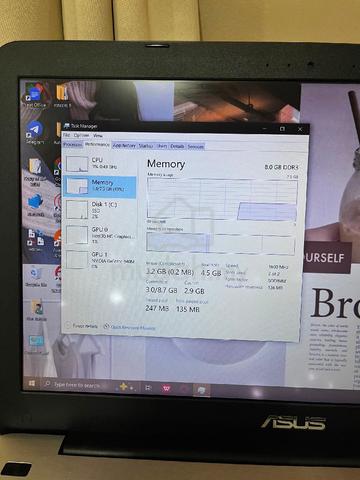Click the 247 MB paged pool value

157,308
